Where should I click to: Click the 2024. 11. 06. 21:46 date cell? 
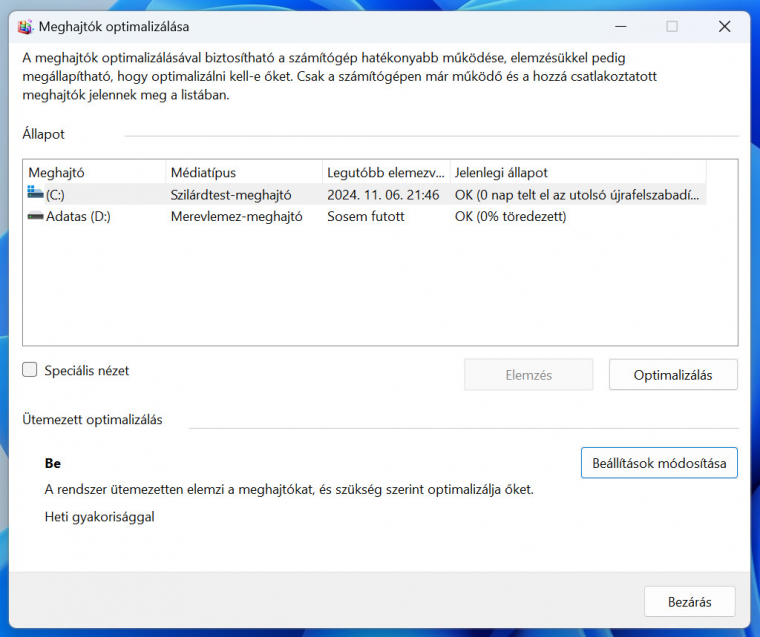coord(383,195)
